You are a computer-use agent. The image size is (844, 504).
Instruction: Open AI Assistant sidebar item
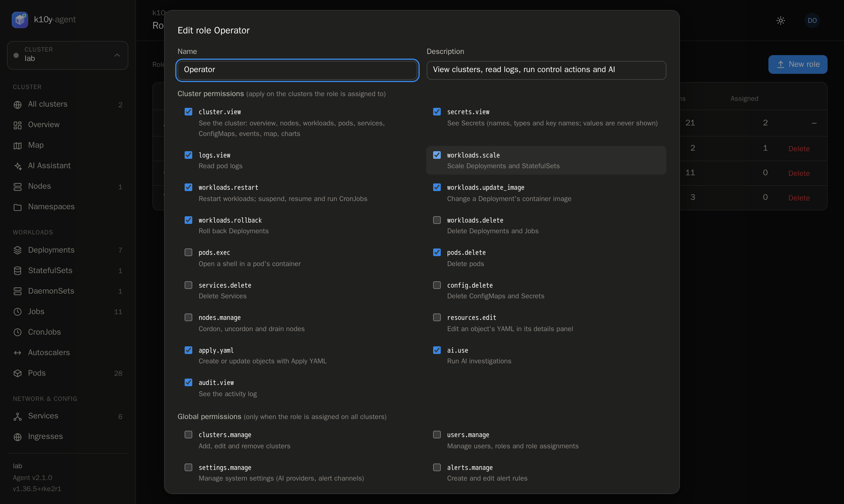pos(68,166)
